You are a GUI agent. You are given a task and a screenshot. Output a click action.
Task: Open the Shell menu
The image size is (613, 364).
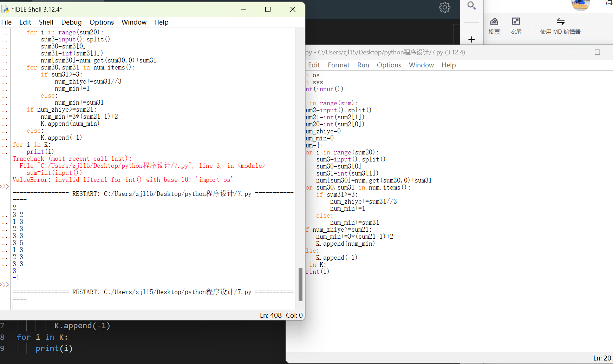tap(46, 22)
